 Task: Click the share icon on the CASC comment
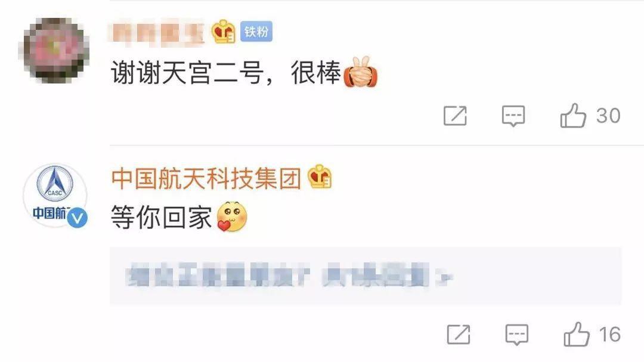pyautogui.click(x=459, y=335)
